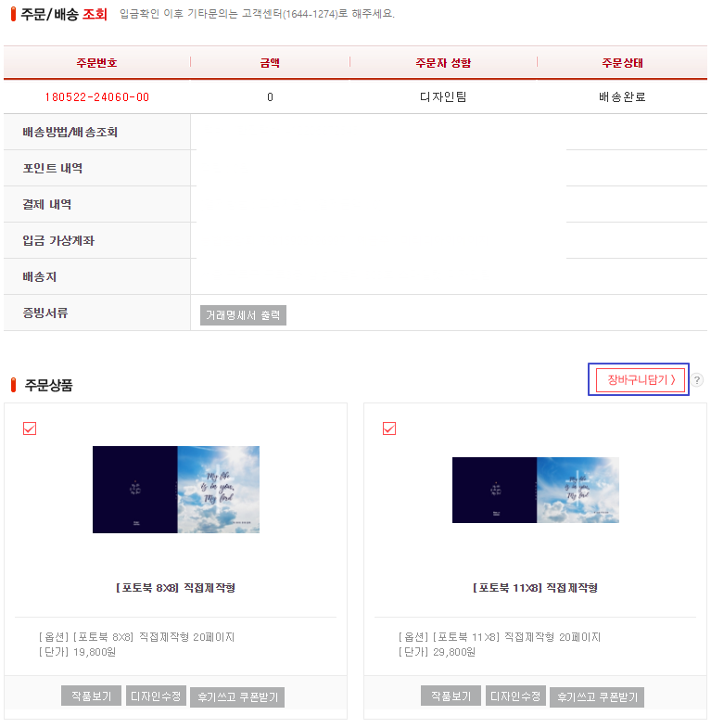Click 후기쓰고 쿠폰받기 under 8X8 photobook

pyautogui.click(x=237, y=696)
